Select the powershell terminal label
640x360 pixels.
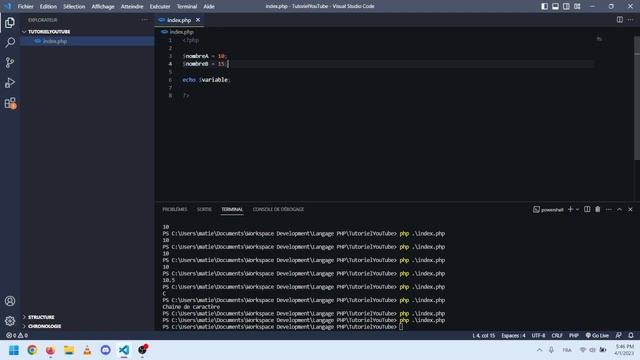pyautogui.click(x=548, y=209)
